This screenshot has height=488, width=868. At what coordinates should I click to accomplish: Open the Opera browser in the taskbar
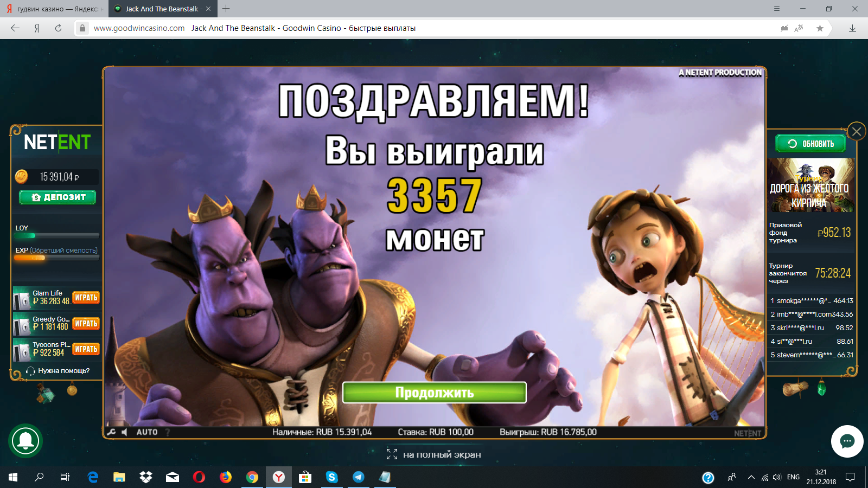coord(199,477)
